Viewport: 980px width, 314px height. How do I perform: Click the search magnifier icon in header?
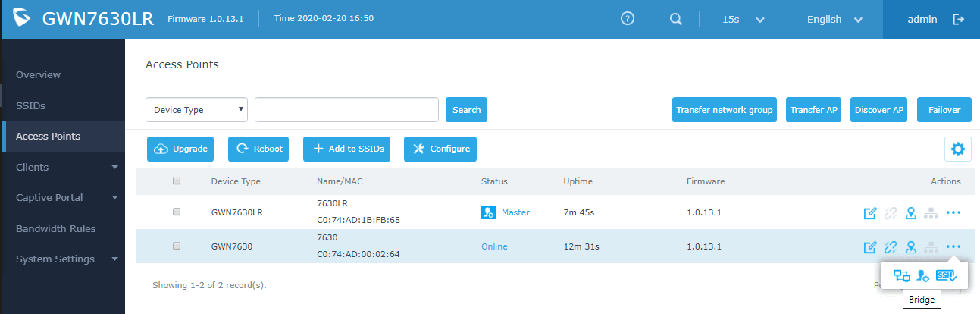coord(676,19)
